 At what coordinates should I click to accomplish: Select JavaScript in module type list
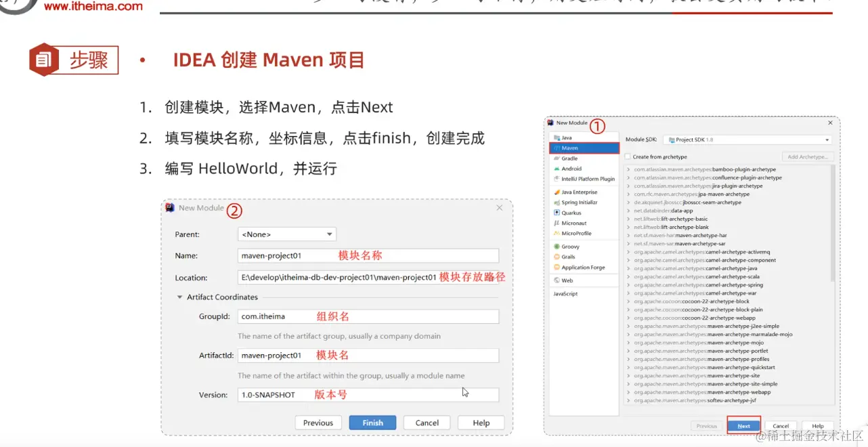tap(565, 294)
